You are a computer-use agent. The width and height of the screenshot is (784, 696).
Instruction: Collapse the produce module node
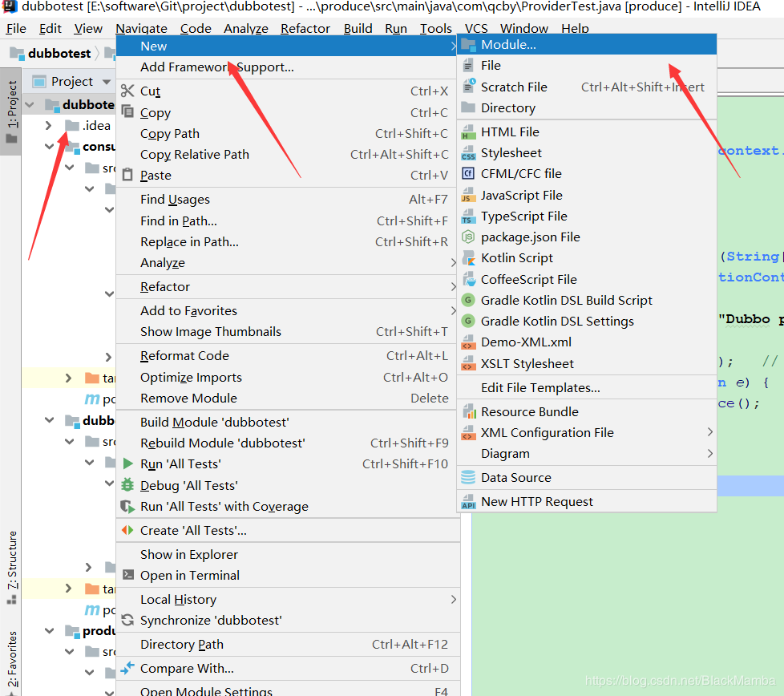coord(49,630)
